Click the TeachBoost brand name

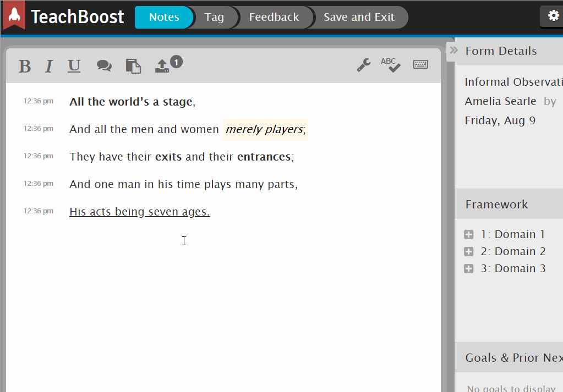[78, 16]
